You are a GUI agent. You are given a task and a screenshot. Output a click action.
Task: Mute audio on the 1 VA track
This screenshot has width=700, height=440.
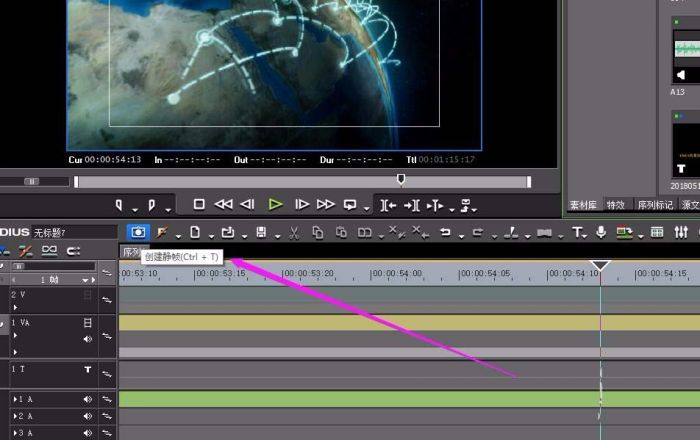[88, 338]
